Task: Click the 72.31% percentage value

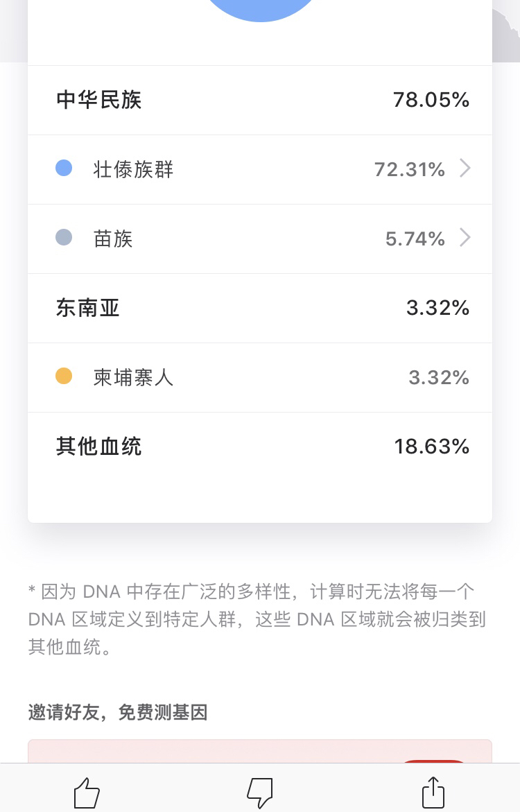Action: tap(410, 169)
